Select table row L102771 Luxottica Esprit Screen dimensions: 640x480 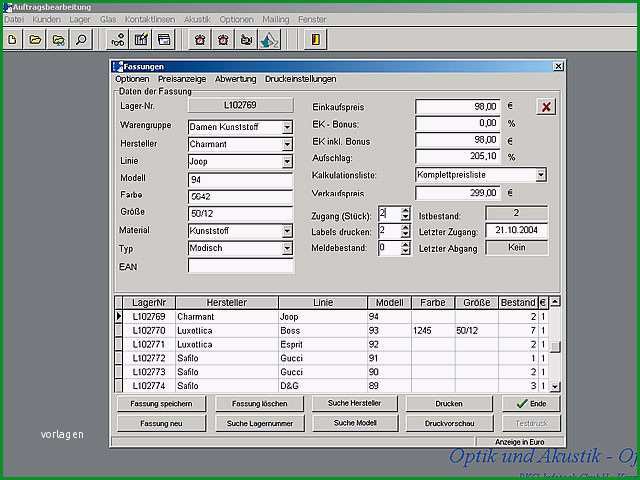331,344
